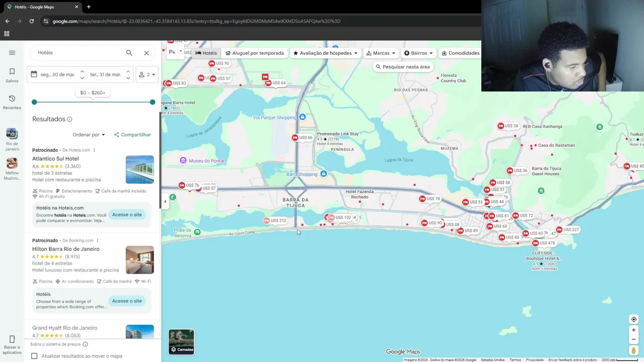Reload the browser page
The image size is (644, 362).
click(x=32, y=21)
